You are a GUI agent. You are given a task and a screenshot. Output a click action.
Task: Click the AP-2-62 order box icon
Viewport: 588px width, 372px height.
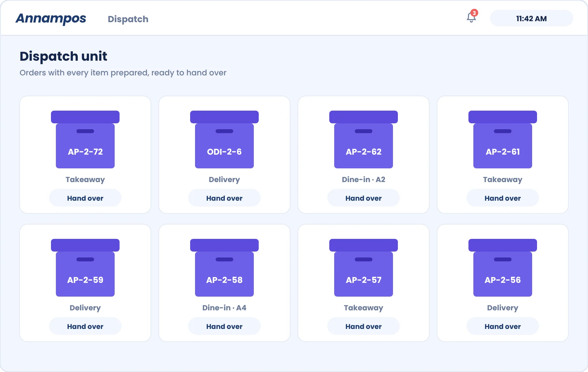tap(364, 139)
